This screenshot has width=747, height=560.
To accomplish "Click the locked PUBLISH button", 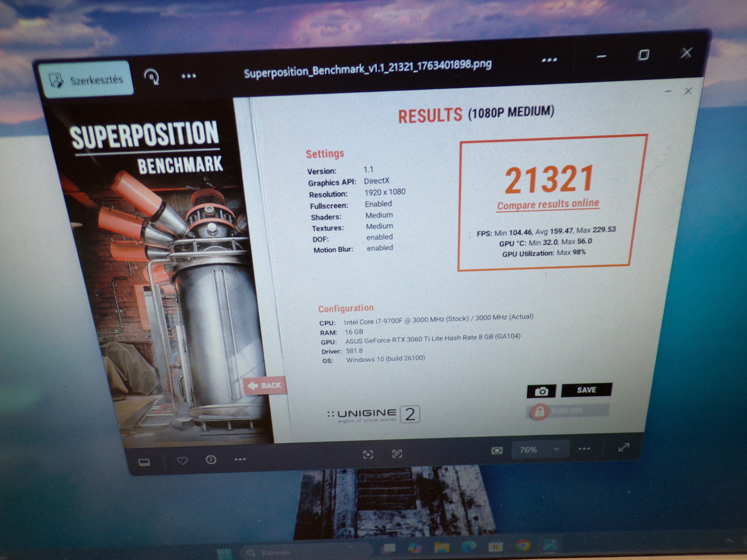I will tap(568, 411).
